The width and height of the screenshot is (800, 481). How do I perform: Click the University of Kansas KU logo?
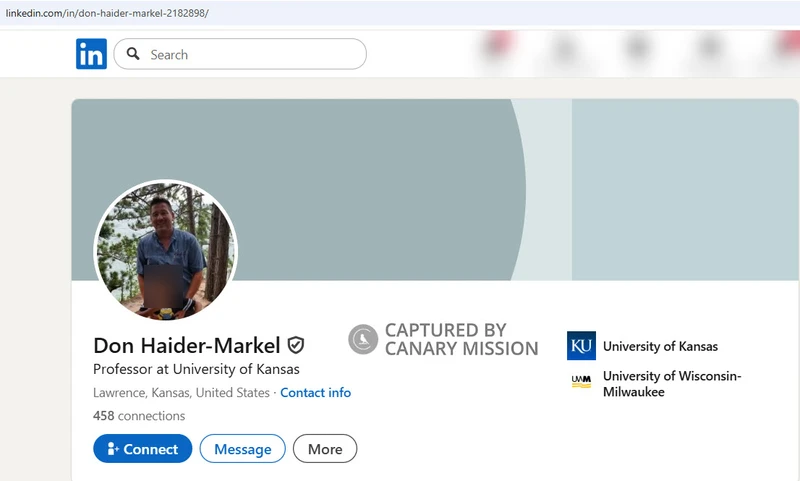tap(581, 346)
